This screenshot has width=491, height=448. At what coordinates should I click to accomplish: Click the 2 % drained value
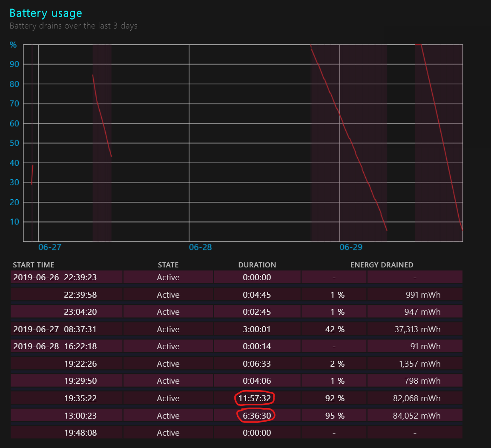[337, 364]
